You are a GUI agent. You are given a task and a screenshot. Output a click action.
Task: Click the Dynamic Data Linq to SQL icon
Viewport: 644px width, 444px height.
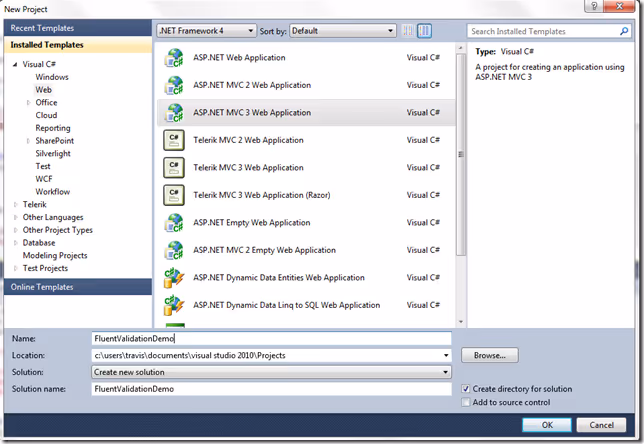(x=174, y=305)
